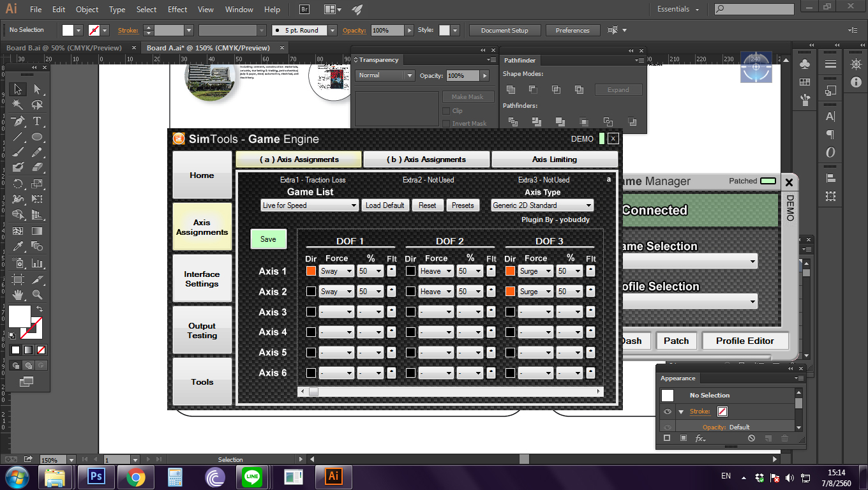
Task: Select the Scale tool
Action: 37,184
